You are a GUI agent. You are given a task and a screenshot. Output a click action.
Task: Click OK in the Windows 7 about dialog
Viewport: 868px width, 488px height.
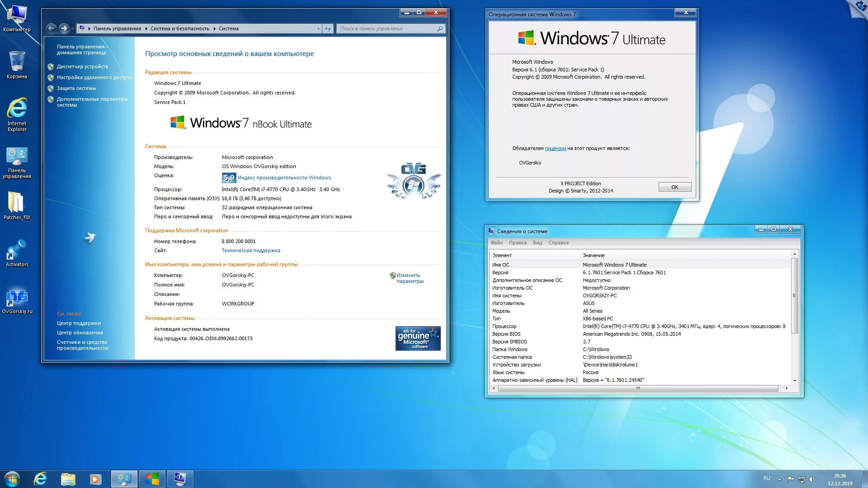(675, 187)
